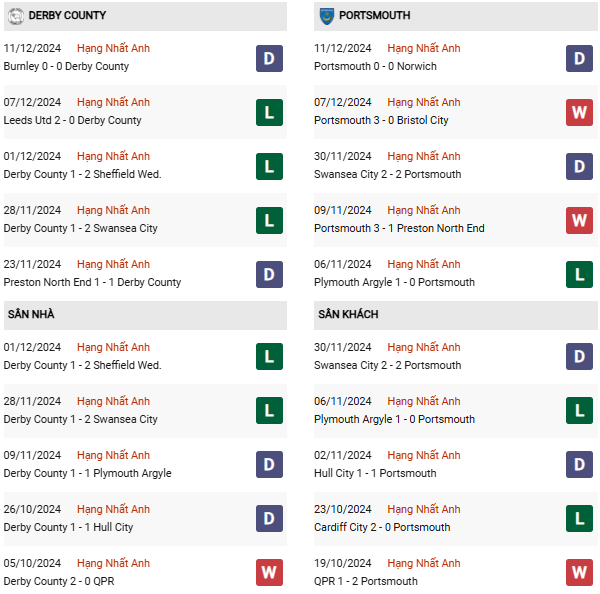
Task: Open Hạng Nhất Anh link for Burnley match
Action: click(113, 48)
